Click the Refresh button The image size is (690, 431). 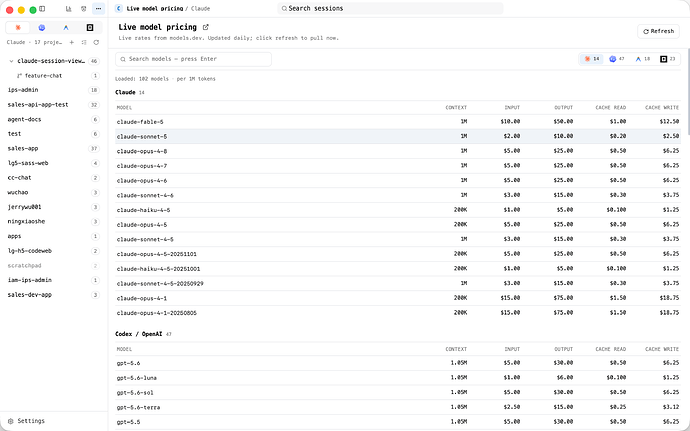click(x=658, y=31)
